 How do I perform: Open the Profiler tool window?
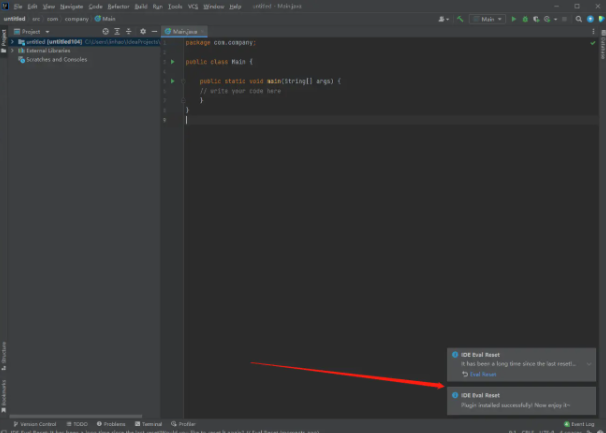point(183,424)
